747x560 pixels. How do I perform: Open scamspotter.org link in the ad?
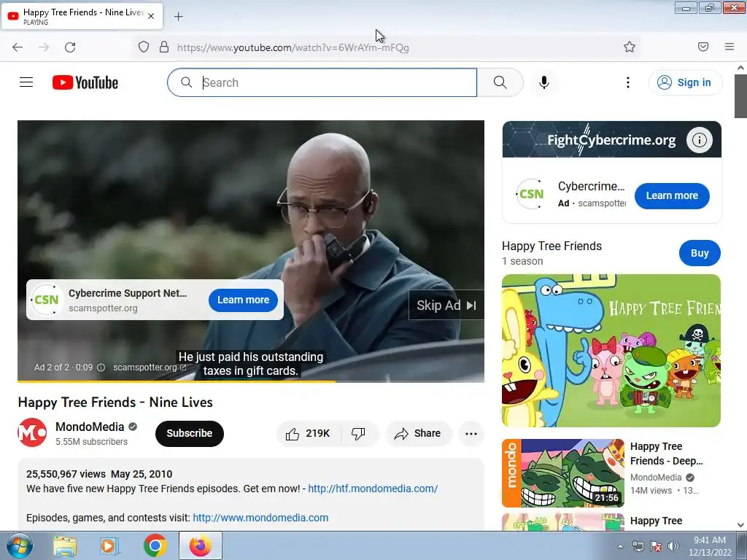click(149, 367)
